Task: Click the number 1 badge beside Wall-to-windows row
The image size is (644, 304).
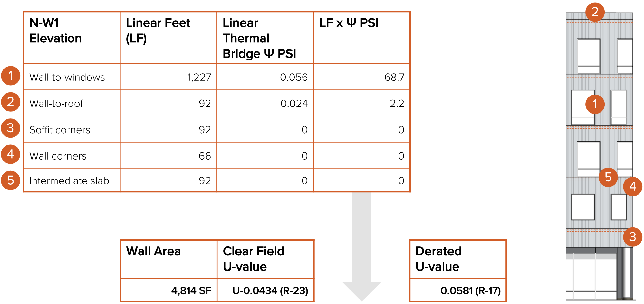Action: tap(11, 76)
